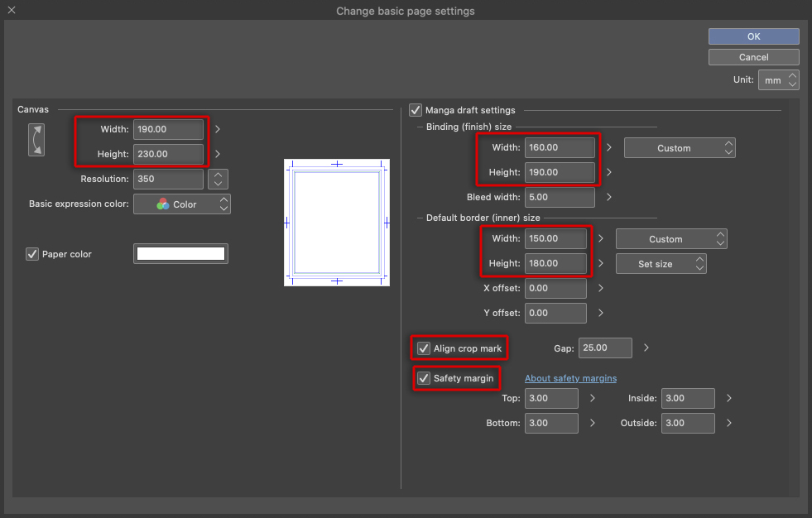This screenshot has width=812, height=518.
Task: Click the Resolution input field
Action: [x=168, y=179]
